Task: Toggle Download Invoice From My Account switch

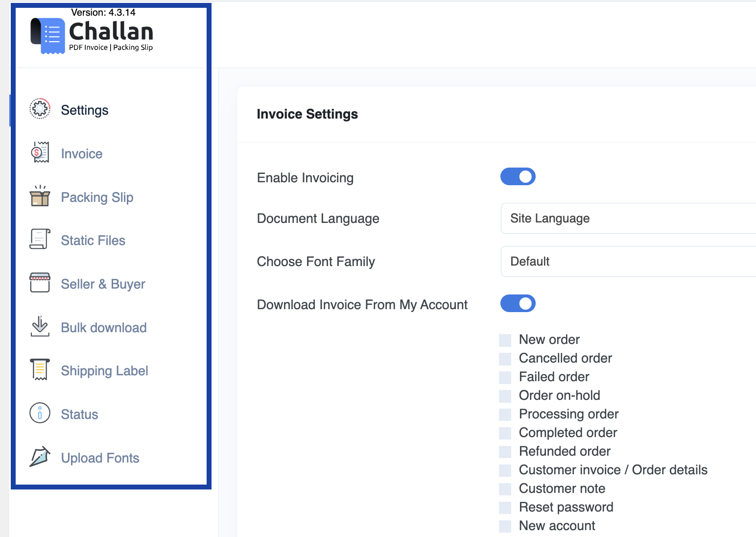Action: click(518, 303)
